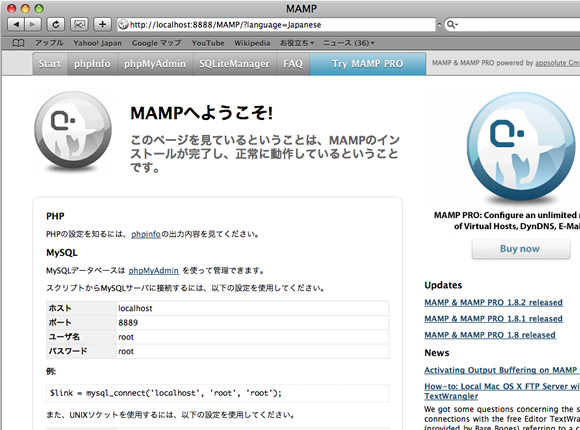Viewport: 580px width, 430px height.
Task: Switch to the phpMyAdmin tab
Action: 155,64
